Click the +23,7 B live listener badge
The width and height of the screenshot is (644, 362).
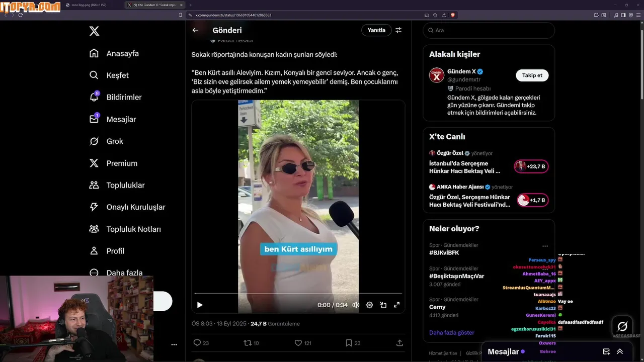click(x=531, y=166)
